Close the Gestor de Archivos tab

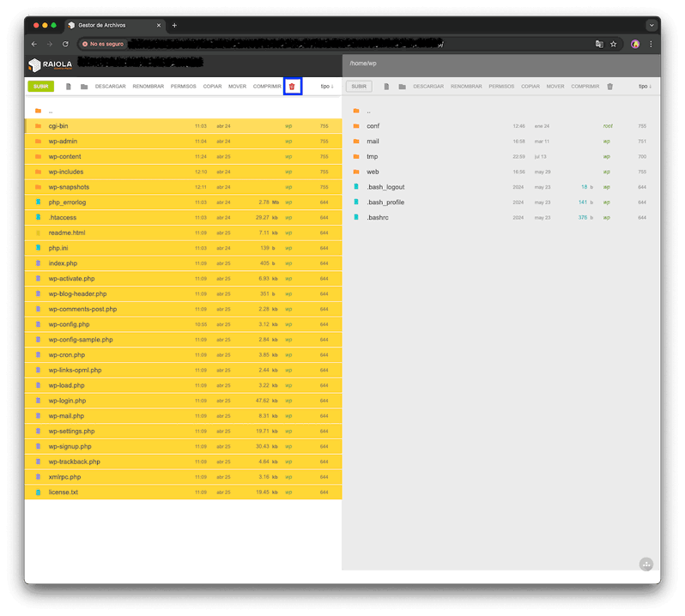[x=159, y=26]
